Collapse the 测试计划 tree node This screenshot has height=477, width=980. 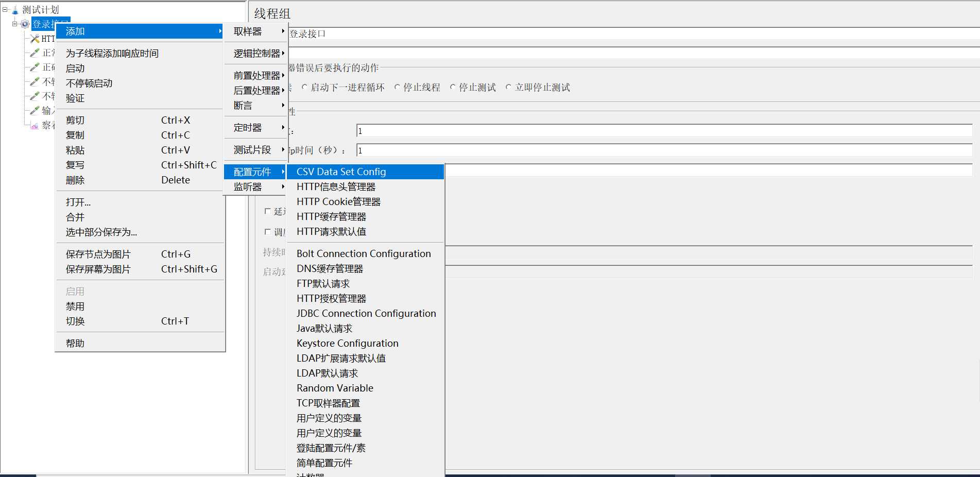coord(5,10)
